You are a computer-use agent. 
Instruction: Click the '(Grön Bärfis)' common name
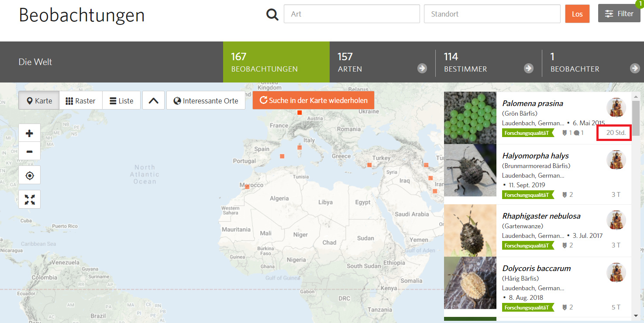click(x=520, y=113)
